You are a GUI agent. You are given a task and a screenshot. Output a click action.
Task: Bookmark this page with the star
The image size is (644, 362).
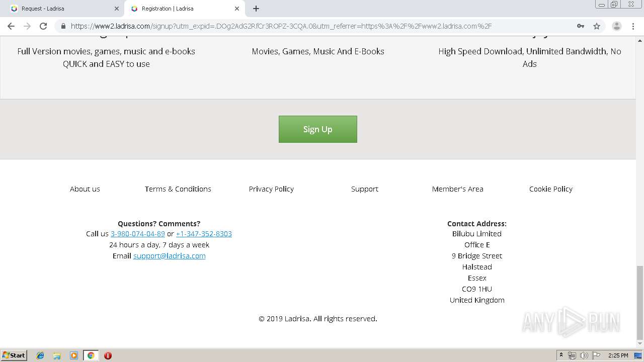point(597,26)
